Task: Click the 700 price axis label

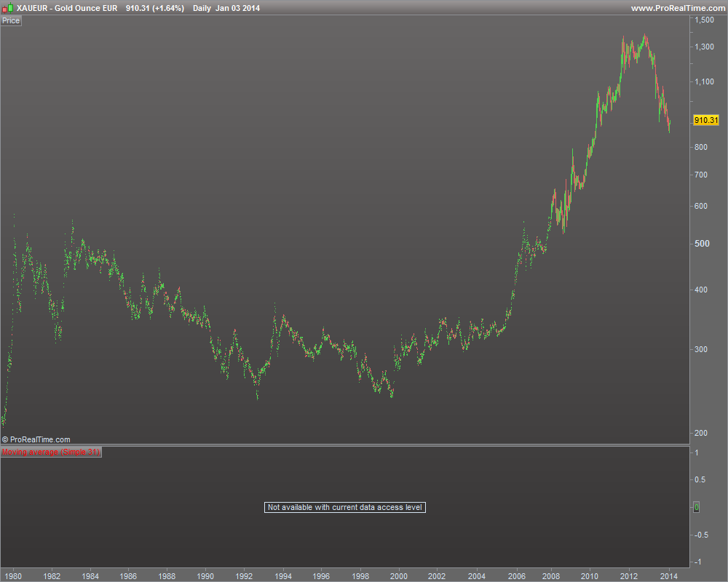Action: [x=701, y=175]
